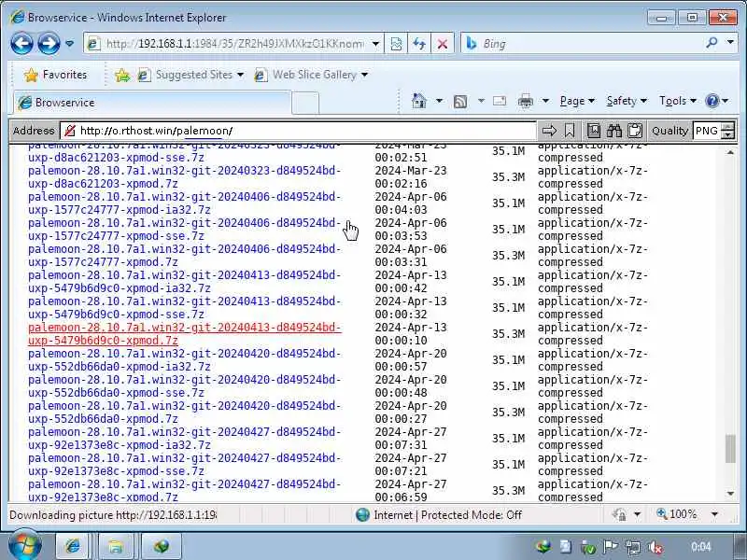Toggle the Compatibility View icon
This screenshot has width=747, height=560.
(x=396, y=44)
